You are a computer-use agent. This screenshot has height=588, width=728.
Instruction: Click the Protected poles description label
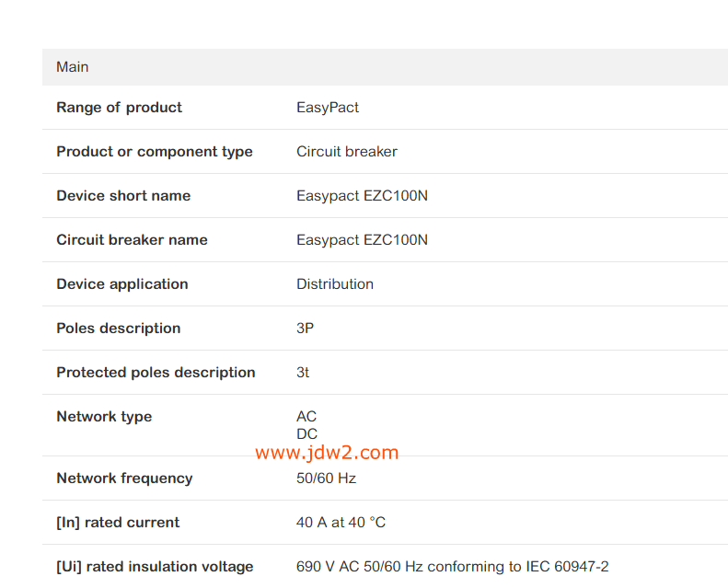point(156,373)
